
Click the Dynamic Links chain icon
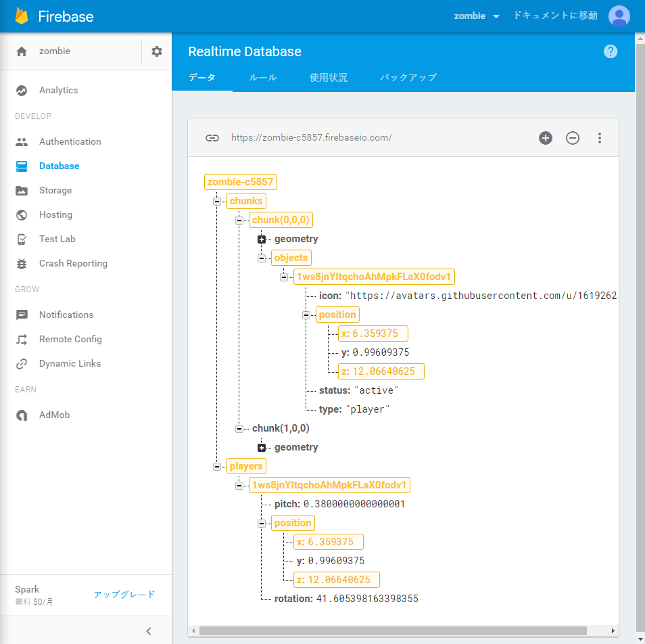(22, 364)
